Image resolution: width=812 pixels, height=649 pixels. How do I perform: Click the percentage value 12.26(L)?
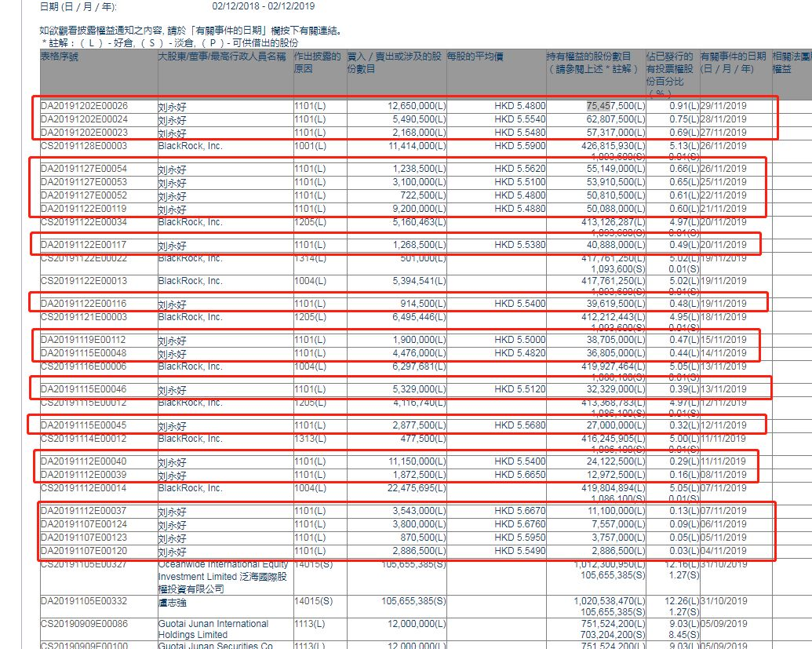(x=682, y=601)
